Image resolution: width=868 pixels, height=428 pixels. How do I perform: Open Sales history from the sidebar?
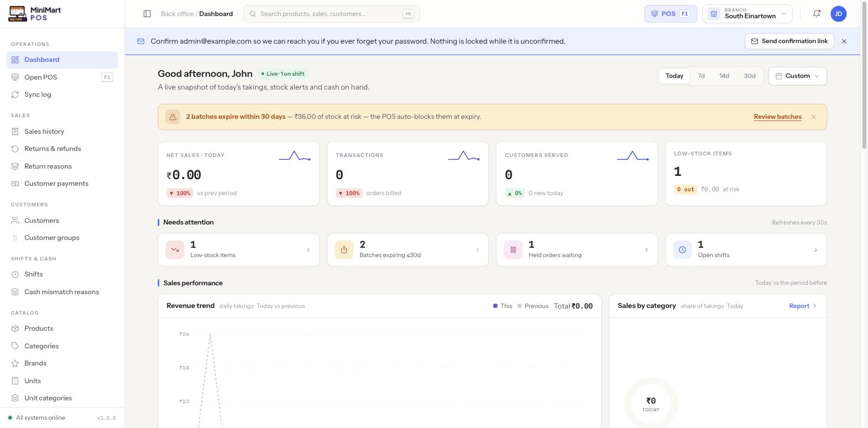click(x=62, y=132)
